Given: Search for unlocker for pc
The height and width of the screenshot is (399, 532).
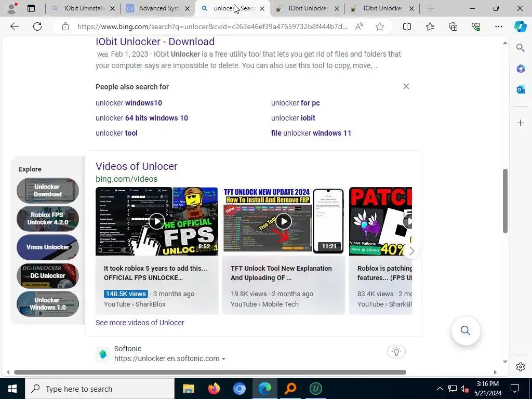Looking at the screenshot, I should (x=296, y=103).
